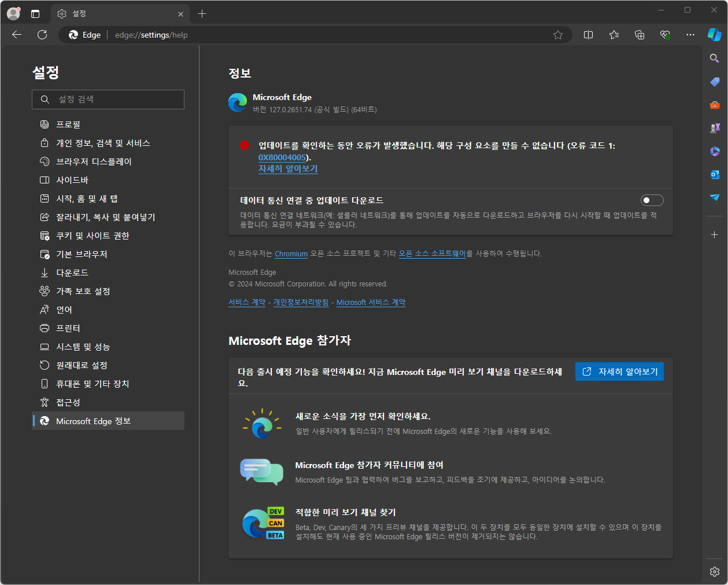The width and height of the screenshot is (728, 585).
Task: Open 사이드바 settings section
Action: click(109, 180)
